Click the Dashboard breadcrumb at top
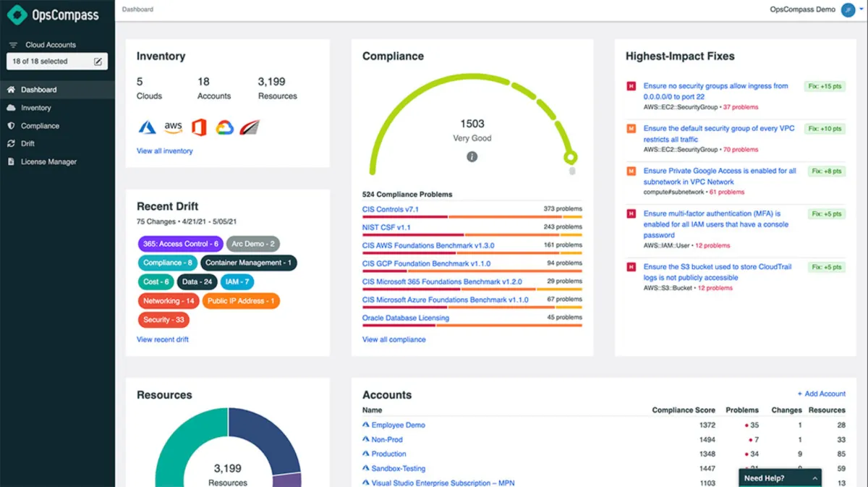Viewport: 868px width, 487px height. [137, 9]
